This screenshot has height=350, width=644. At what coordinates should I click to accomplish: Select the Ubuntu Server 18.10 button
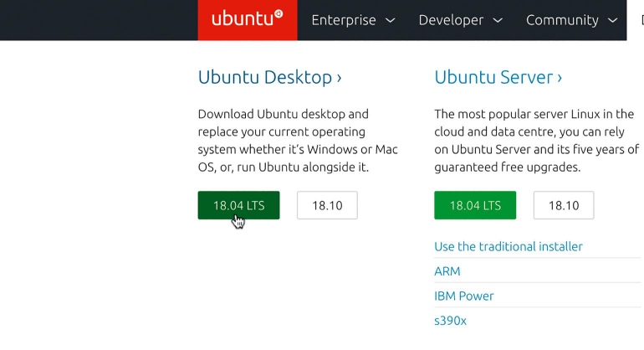click(563, 205)
